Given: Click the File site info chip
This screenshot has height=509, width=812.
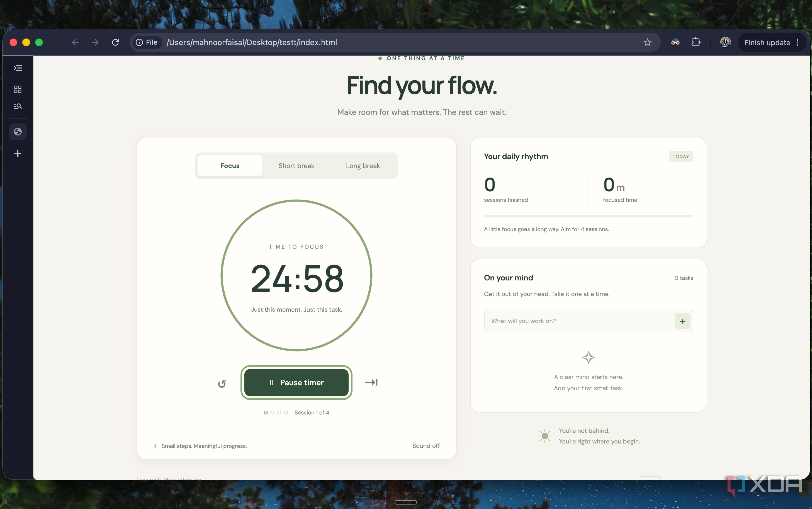Looking at the screenshot, I should pos(147,42).
